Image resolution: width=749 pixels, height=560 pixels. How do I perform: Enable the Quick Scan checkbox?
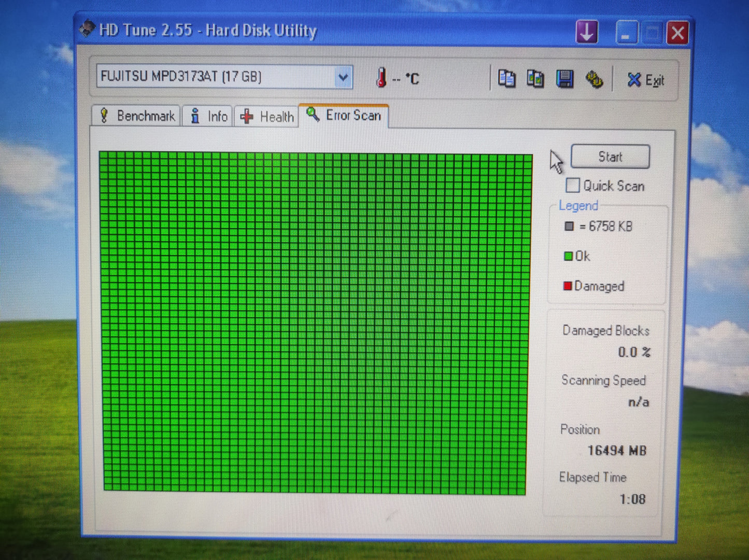(x=573, y=185)
